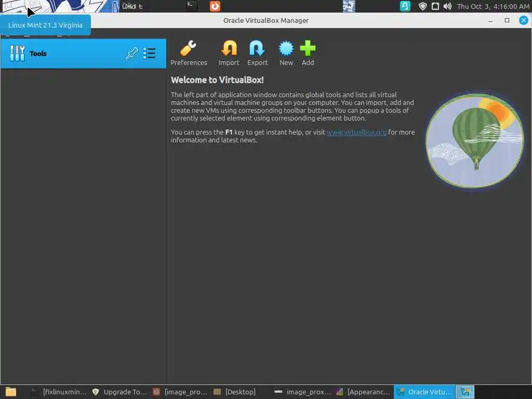The width and height of the screenshot is (532, 399).
Task: Pin the Tools pane with pushpin icon
Action: coord(131,54)
